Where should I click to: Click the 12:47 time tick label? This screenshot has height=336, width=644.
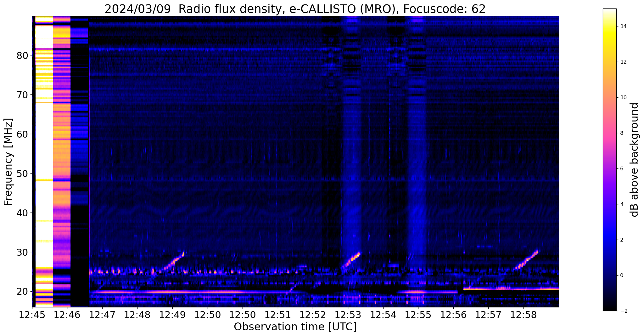[102, 315]
